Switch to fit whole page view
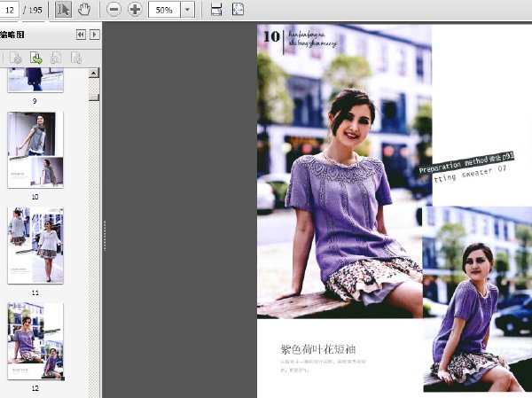 click(238, 10)
